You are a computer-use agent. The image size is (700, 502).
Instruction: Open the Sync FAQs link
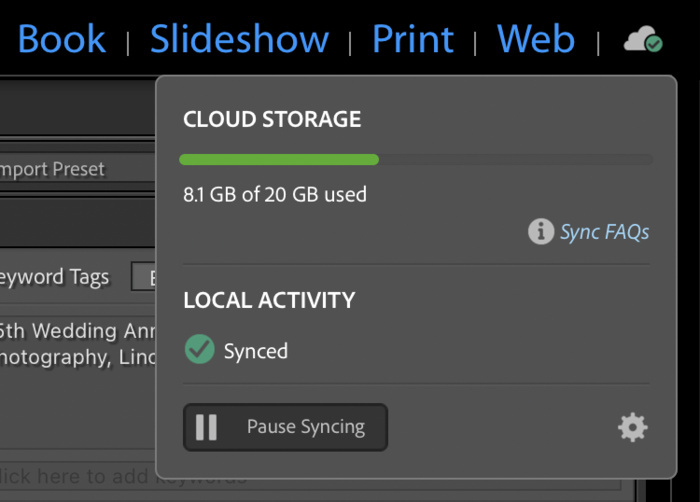tap(604, 232)
